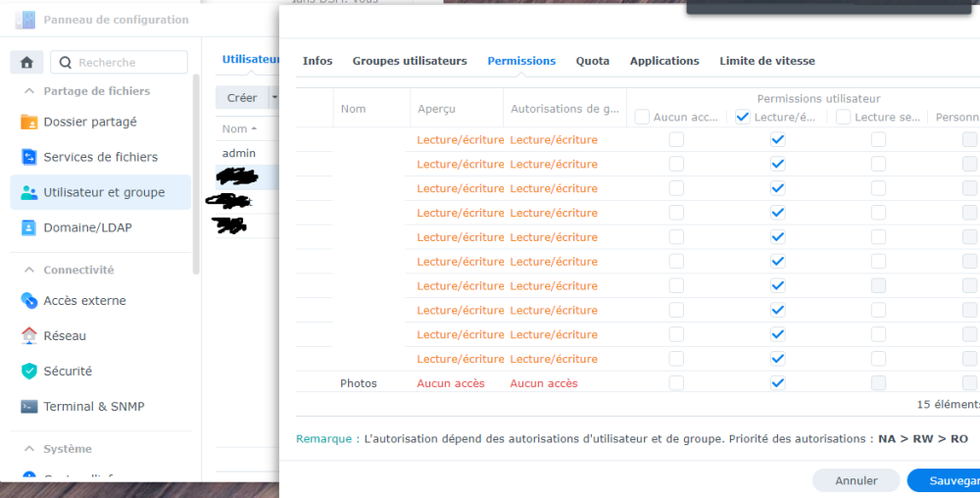Image resolution: width=980 pixels, height=498 pixels.
Task: Open Terminal & SNMP item
Action: click(100, 406)
